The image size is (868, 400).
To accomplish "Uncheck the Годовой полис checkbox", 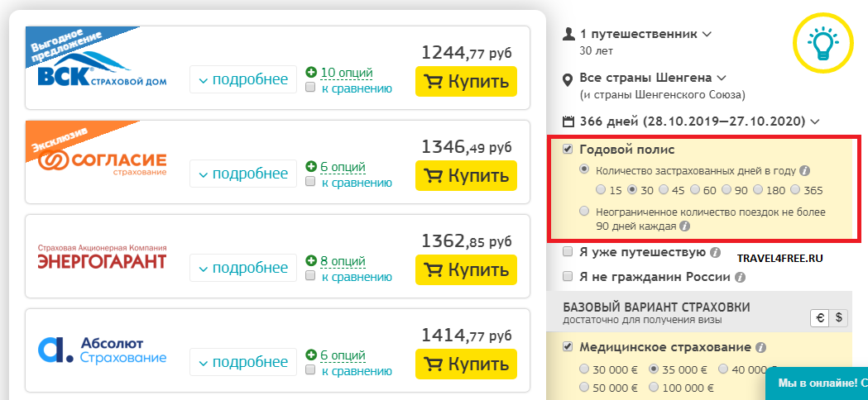I will pyautogui.click(x=568, y=150).
